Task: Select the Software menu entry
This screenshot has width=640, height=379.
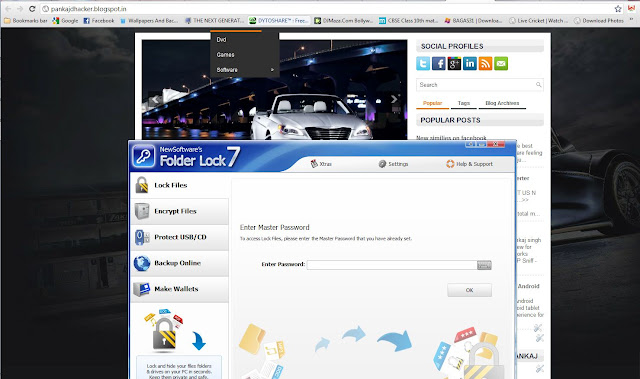Action: click(x=244, y=70)
